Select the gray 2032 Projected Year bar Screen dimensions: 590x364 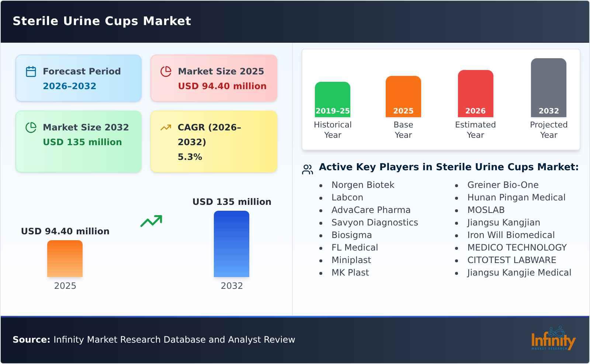click(549, 88)
